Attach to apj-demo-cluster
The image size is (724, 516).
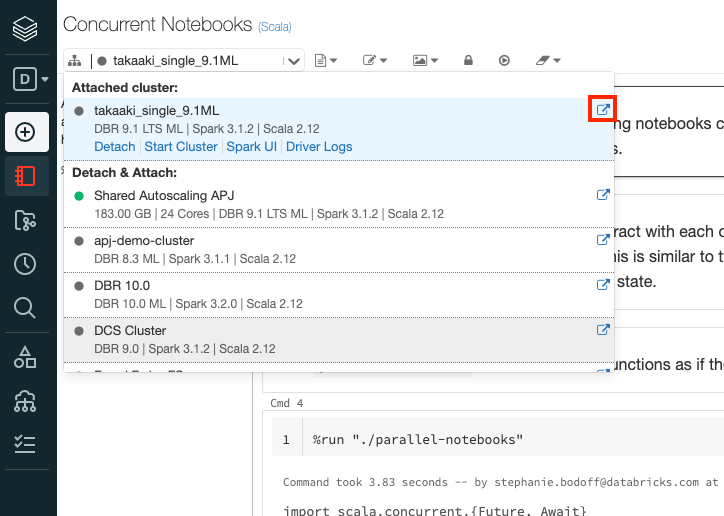[339, 250]
